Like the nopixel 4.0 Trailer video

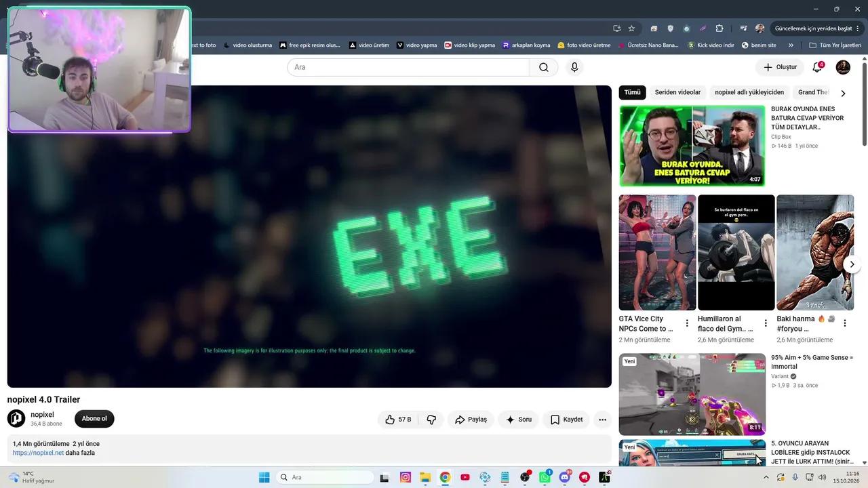398,420
